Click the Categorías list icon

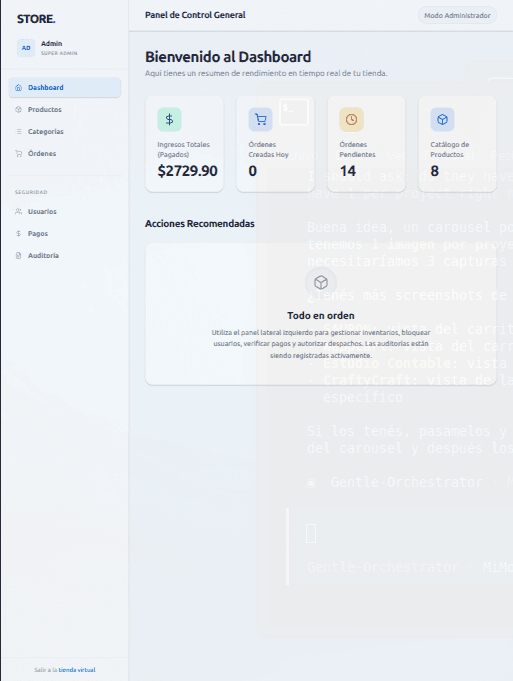coord(18,132)
